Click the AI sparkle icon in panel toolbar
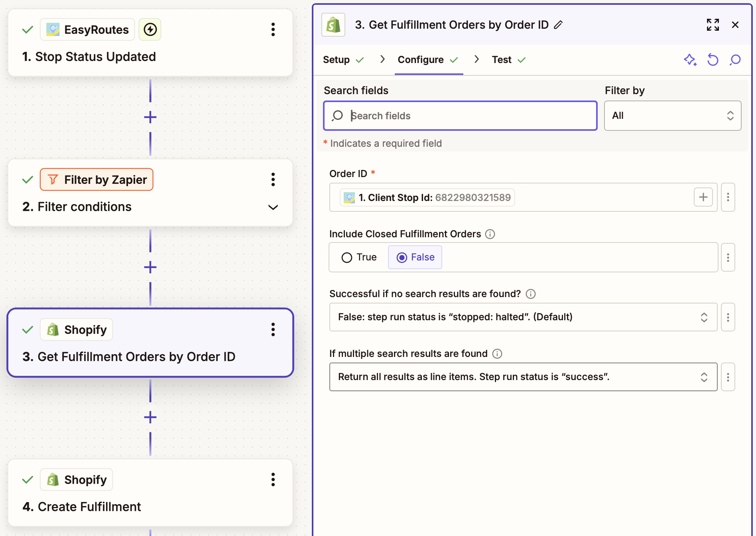The height and width of the screenshot is (536, 756). click(690, 60)
